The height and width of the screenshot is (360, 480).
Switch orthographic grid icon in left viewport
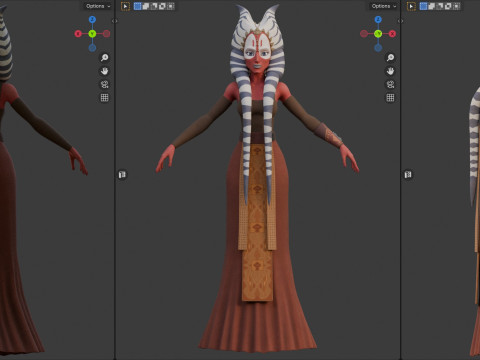point(105,98)
